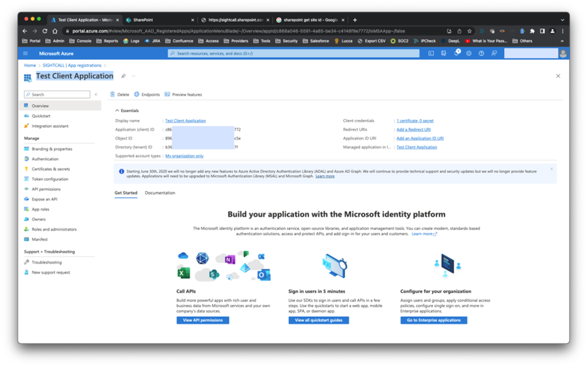Open the 1 certificate, 0 secret link
Viewport: 588px width, 367px height.
[415, 121]
